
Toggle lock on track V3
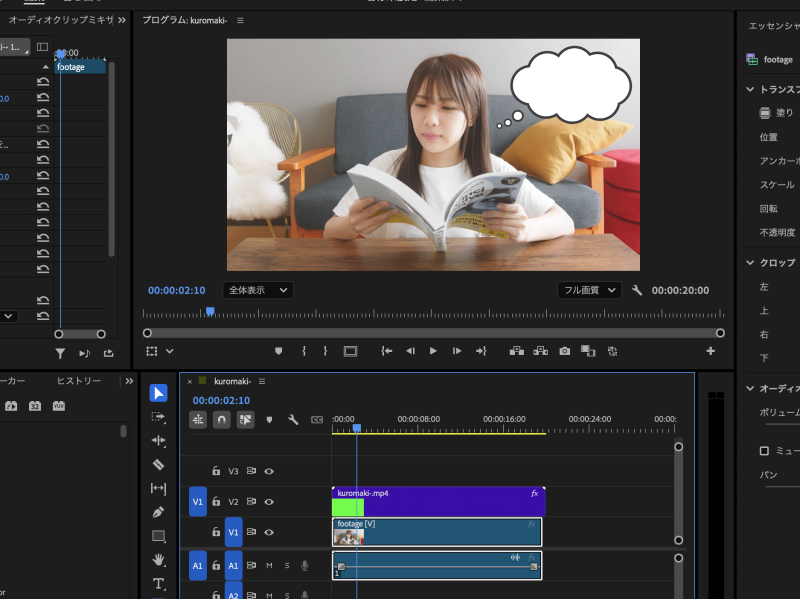(x=215, y=471)
